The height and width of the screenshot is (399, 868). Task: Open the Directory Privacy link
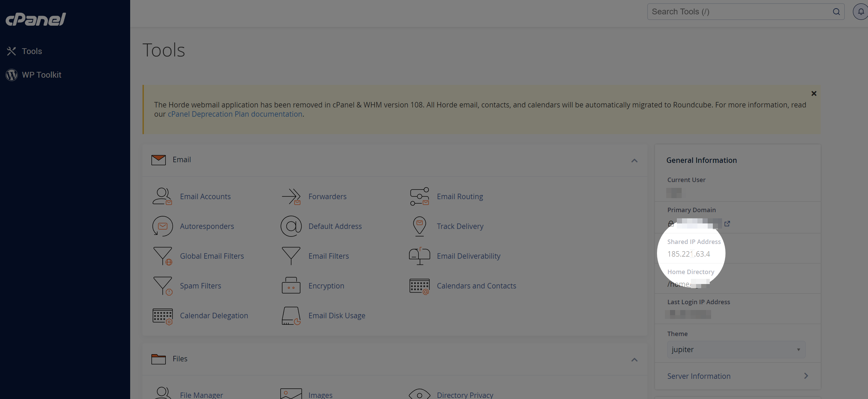coord(465,395)
